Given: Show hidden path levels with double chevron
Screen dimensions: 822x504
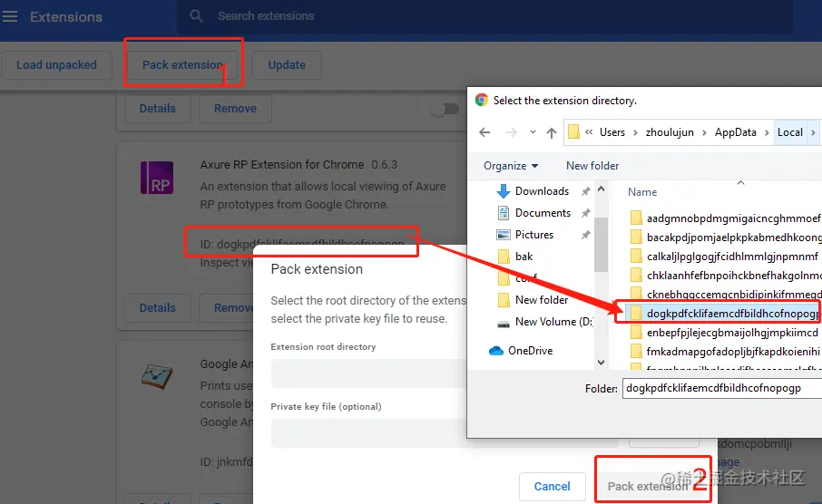Looking at the screenshot, I should click(x=589, y=132).
